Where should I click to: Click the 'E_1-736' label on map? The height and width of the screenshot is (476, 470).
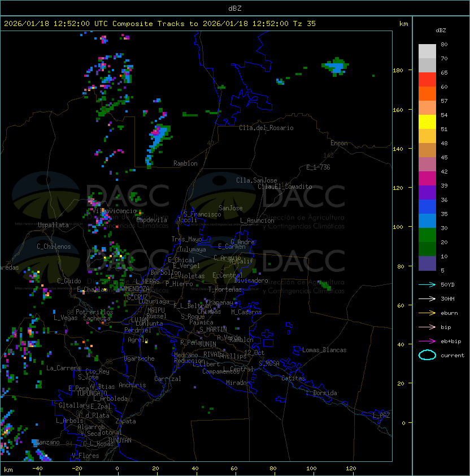(318, 167)
